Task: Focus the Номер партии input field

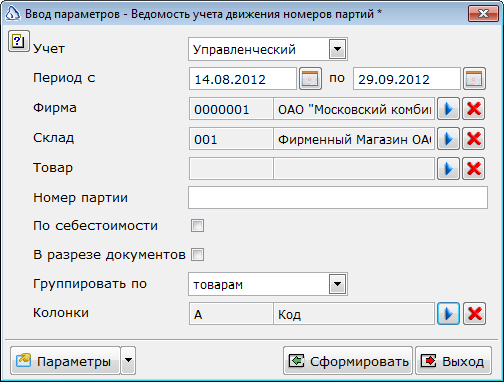Action: coord(338,198)
